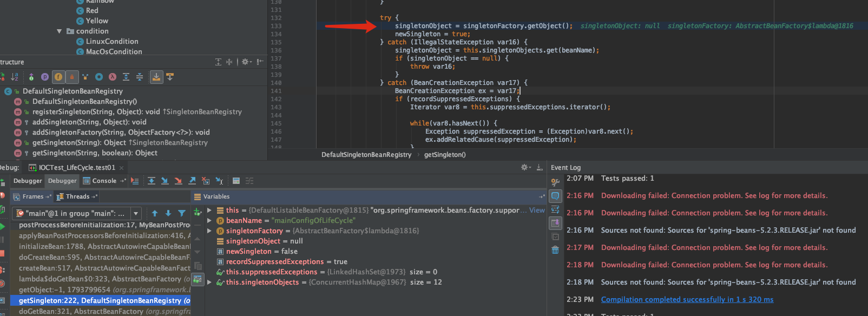Toggle Autoscroll from Source in Structure
Image resolution: width=868 pixels, height=316 pixels.
(170, 77)
